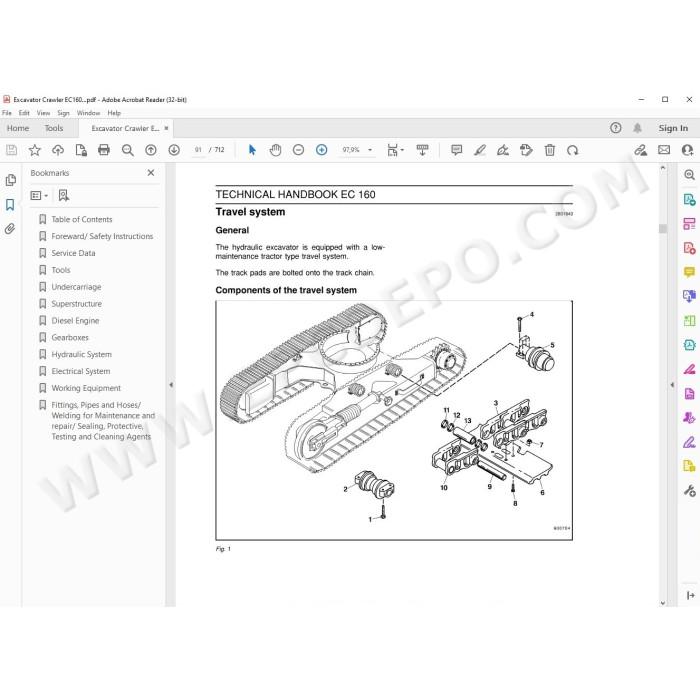Click the Sign In button

pos(673,128)
